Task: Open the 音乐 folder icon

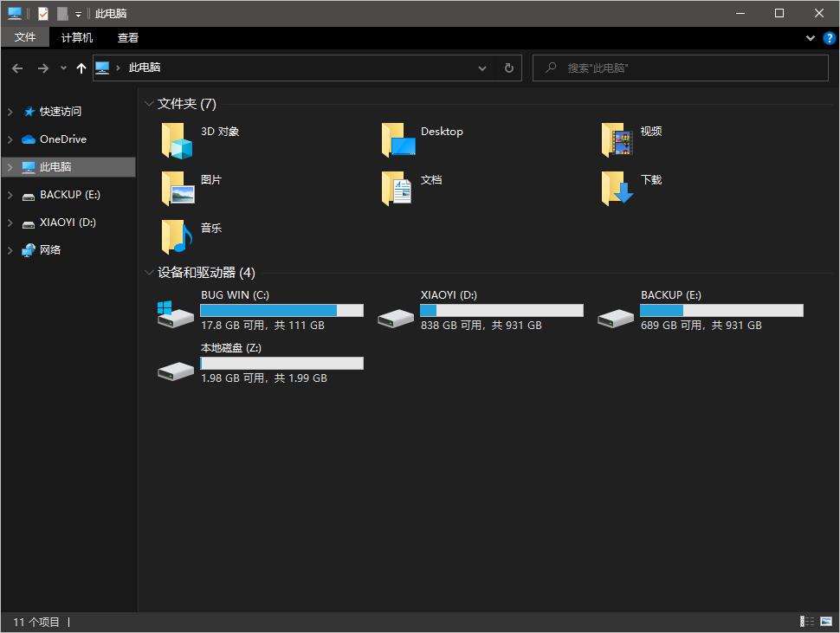Action: click(176, 236)
